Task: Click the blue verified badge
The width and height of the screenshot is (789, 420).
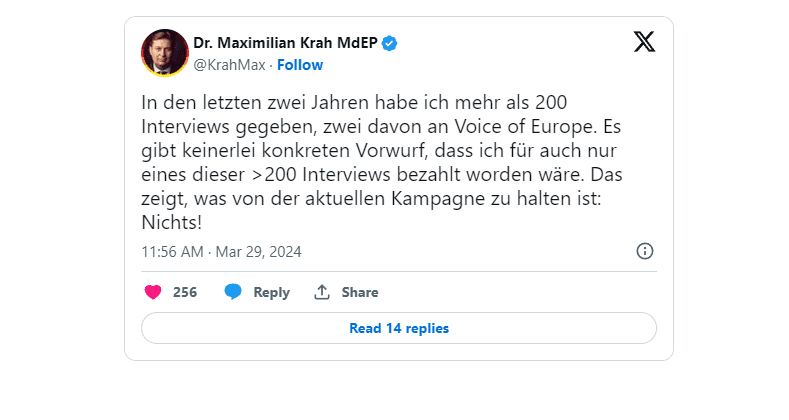Action: pos(391,43)
